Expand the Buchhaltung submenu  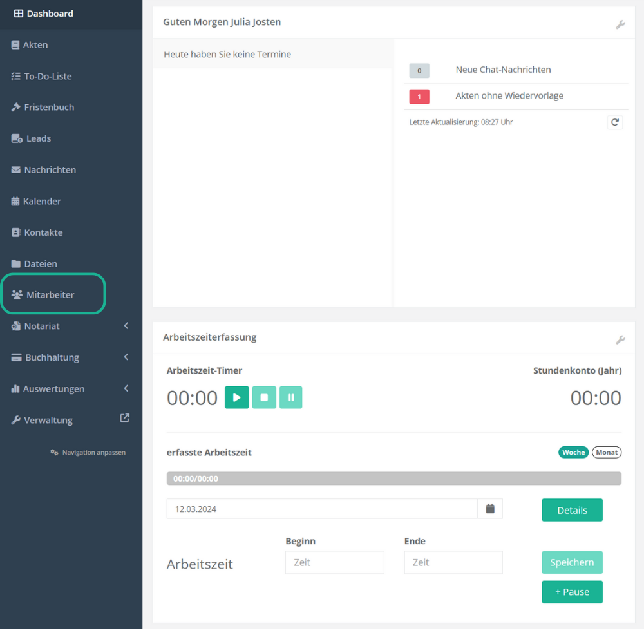point(126,357)
